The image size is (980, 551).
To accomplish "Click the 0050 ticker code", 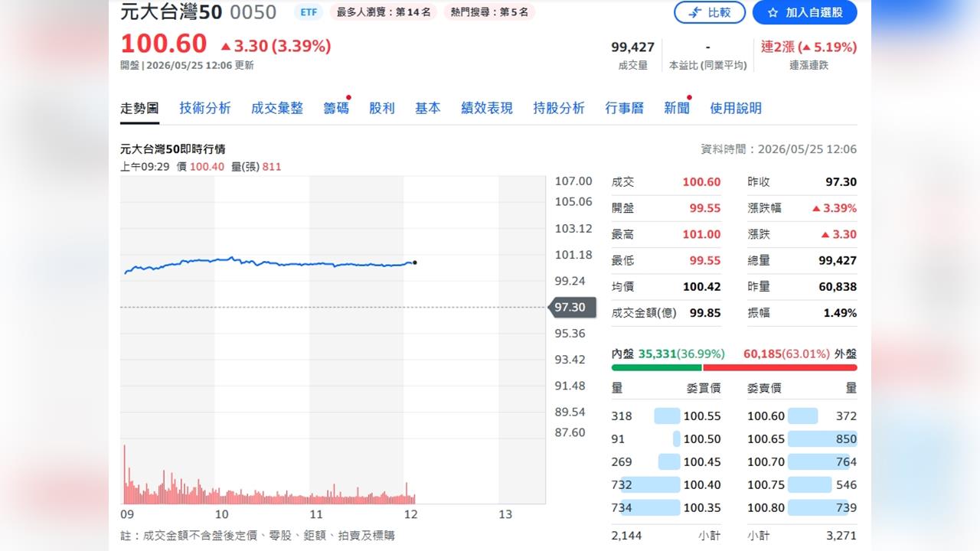I will (253, 12).
